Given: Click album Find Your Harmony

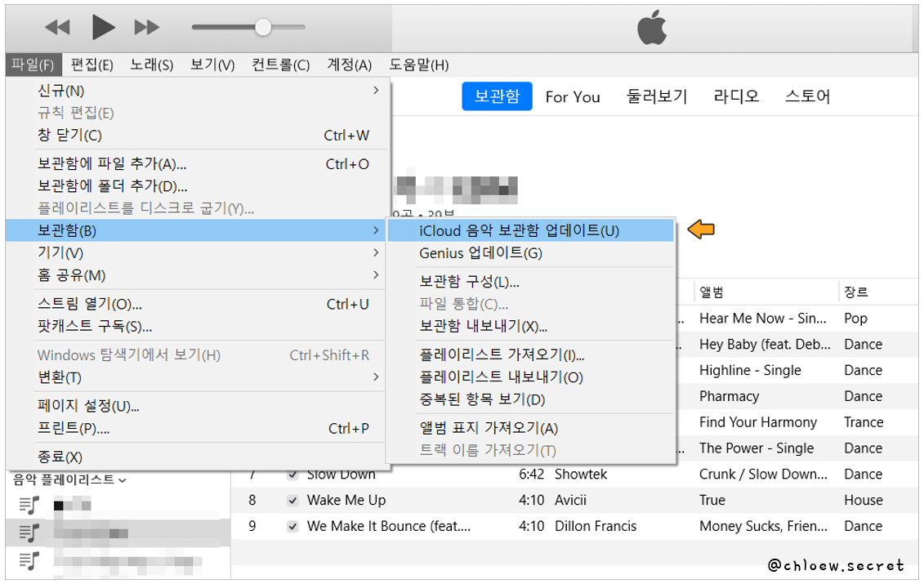Looking at the screenshot, I should (x=758, y=422).
